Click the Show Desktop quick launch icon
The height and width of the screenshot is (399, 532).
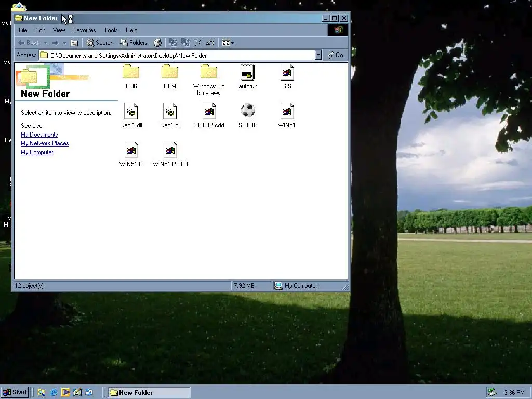point(77,392)
